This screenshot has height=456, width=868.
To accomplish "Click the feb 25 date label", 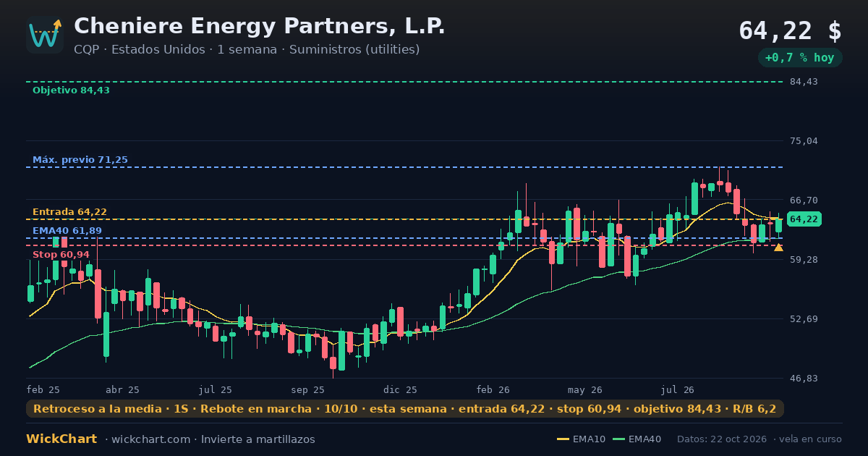I will pyautogui.click(x=43, y=389).
